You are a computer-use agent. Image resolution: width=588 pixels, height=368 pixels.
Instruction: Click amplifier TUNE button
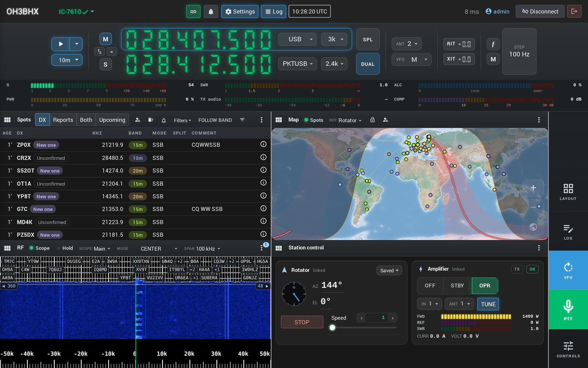click(x=488, y=304)
